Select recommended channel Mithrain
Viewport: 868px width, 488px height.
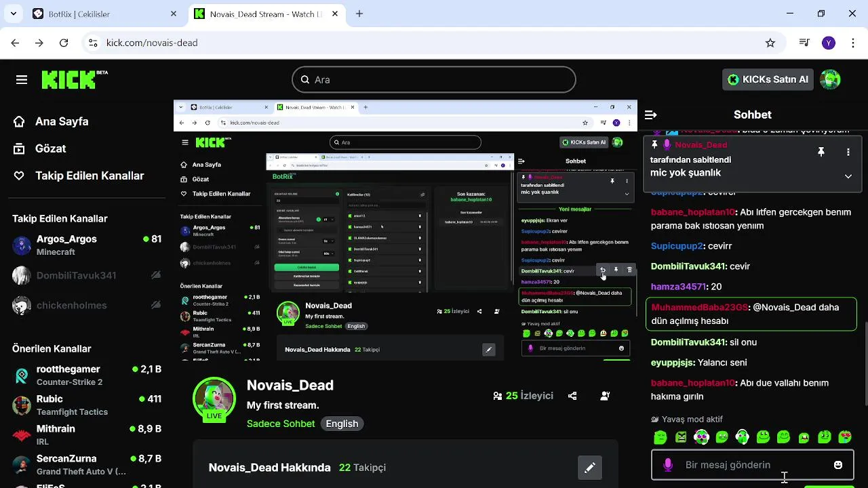(x=87, y=434)
